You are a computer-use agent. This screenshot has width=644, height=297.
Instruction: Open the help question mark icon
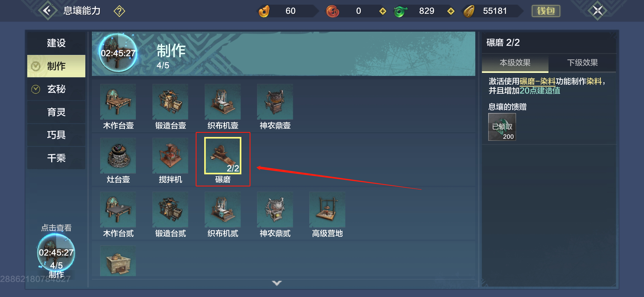(x=119, y=11)
